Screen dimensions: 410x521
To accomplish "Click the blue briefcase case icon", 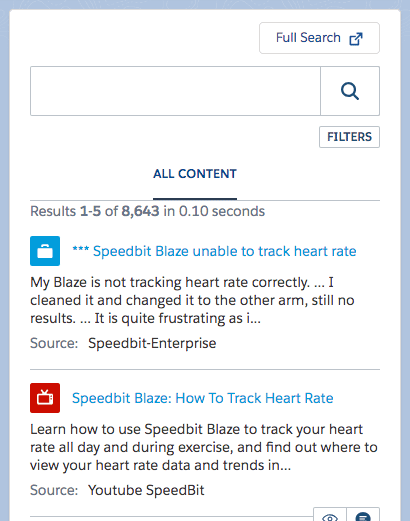I will coord(45,251).
